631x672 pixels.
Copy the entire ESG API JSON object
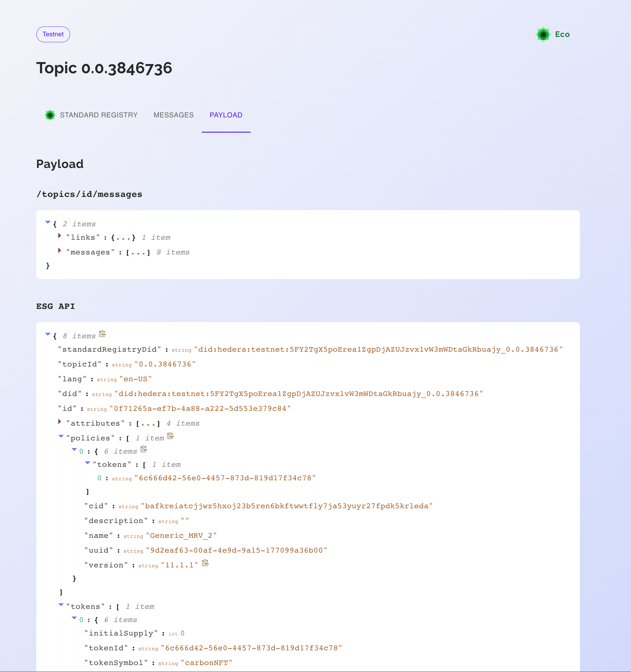coord(102,334)
